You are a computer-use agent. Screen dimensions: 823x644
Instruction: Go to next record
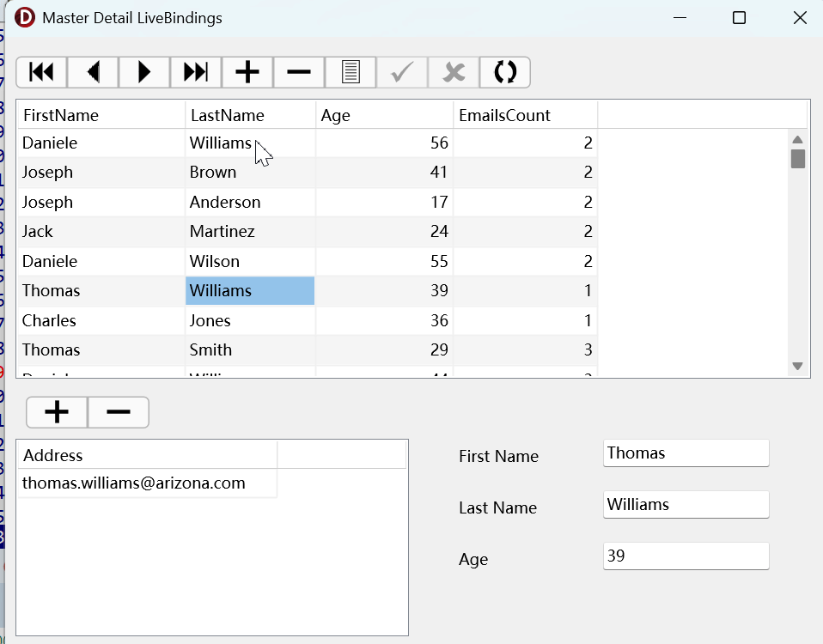[144, 73]
